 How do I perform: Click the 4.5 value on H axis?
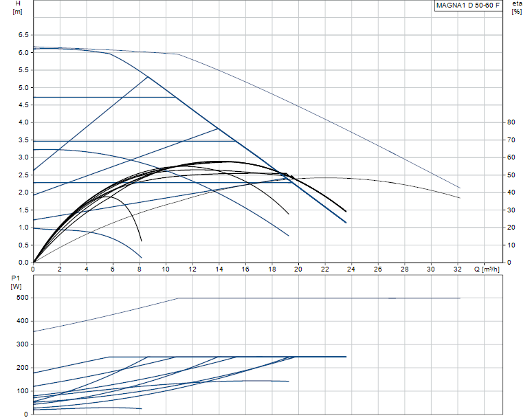tap(23, 105)
